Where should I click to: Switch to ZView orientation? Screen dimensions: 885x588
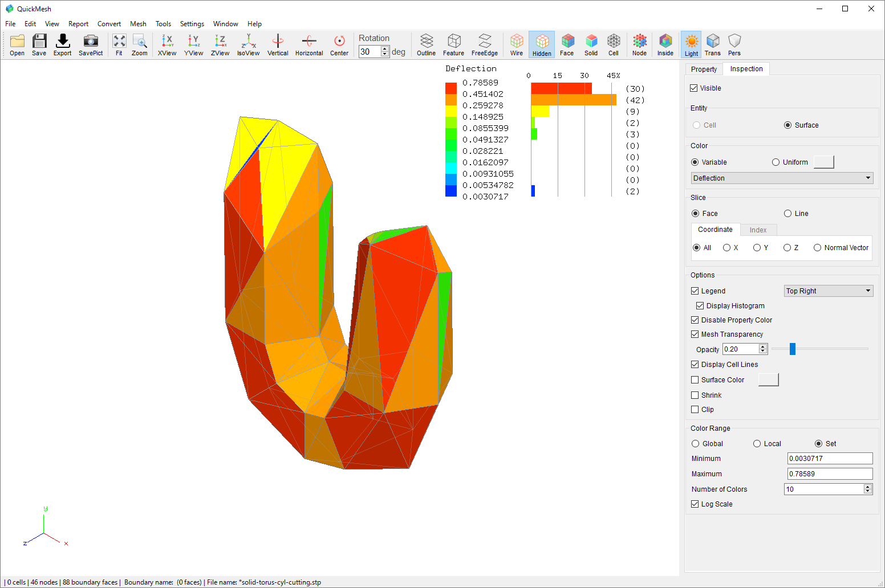click(x=220, y=44)
